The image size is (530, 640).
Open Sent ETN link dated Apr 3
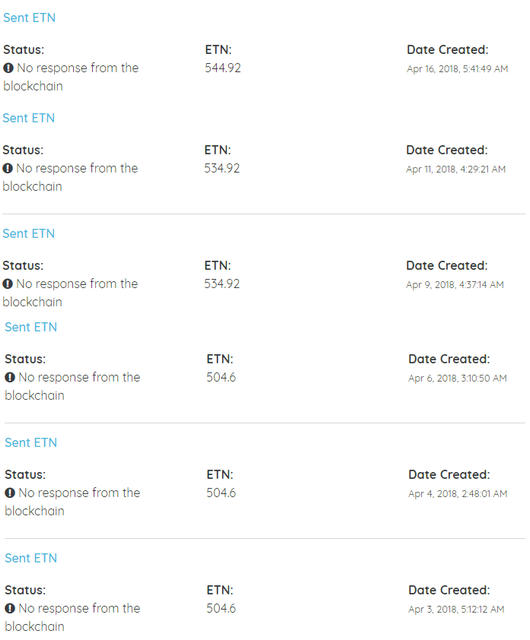pos(31,558)
